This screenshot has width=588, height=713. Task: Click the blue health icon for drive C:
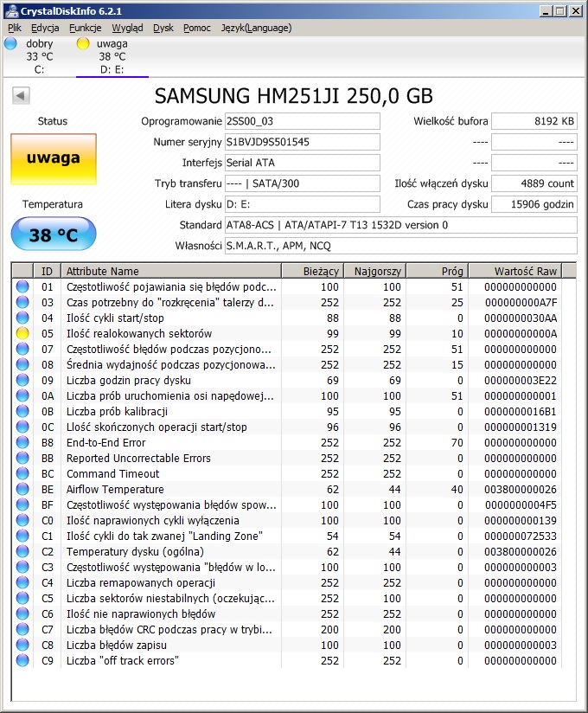pyautogui.click(x=10, y=43)
